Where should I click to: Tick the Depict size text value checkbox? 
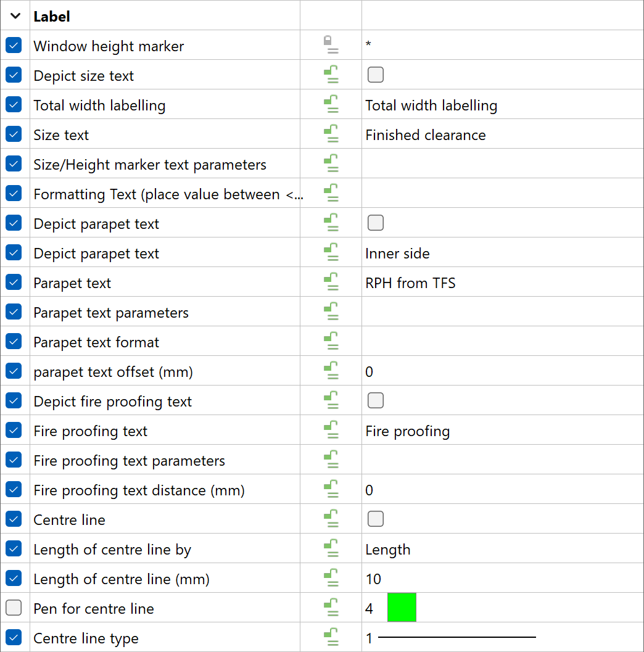(376, 75)
